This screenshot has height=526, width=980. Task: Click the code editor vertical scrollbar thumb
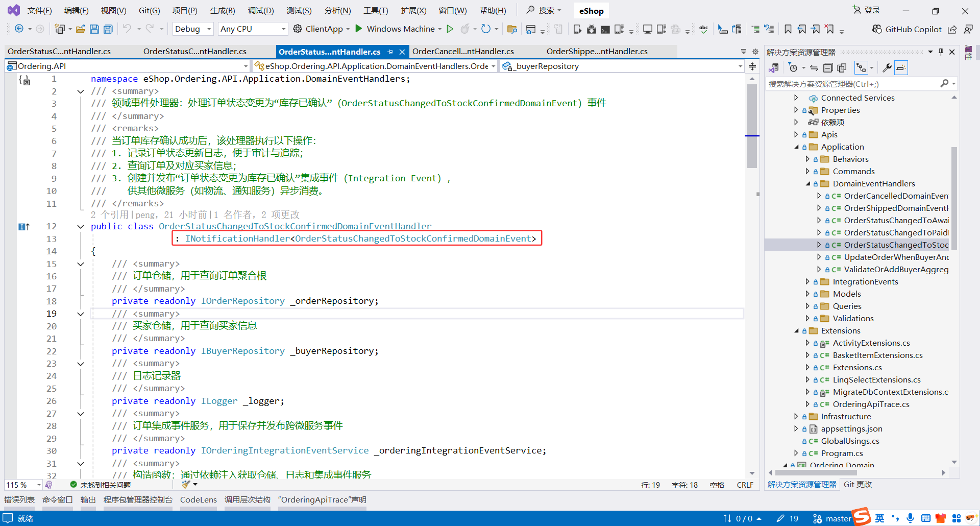coord(752,126)
